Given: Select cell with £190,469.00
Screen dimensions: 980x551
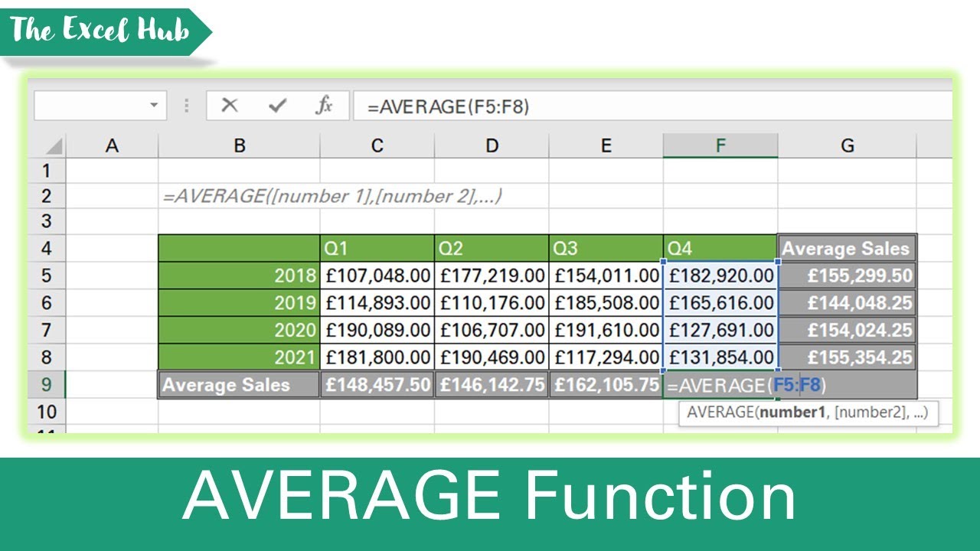Looking at the screenshot, I should pos(492,357).
